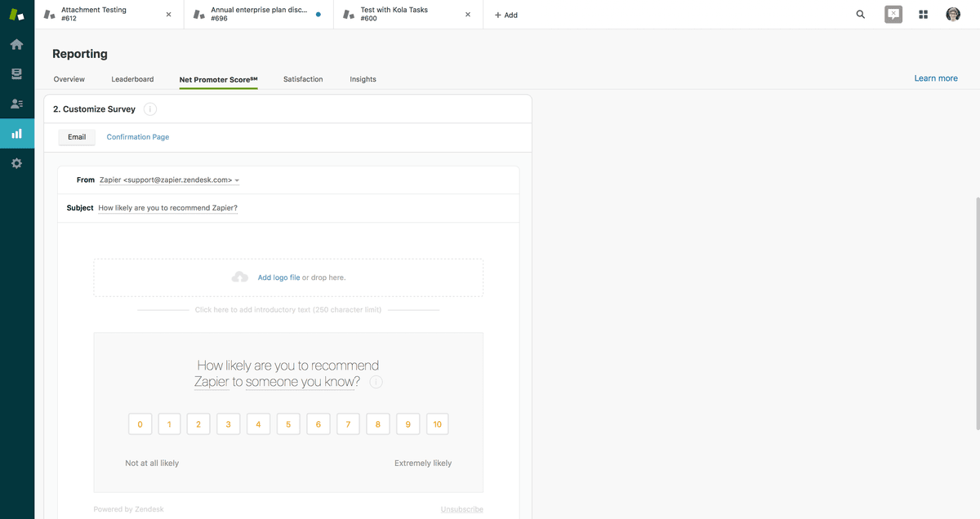This screenshot has height=519, width=980.
Task: Click the 'Not at all likely' label
Action: pos(152,463)
